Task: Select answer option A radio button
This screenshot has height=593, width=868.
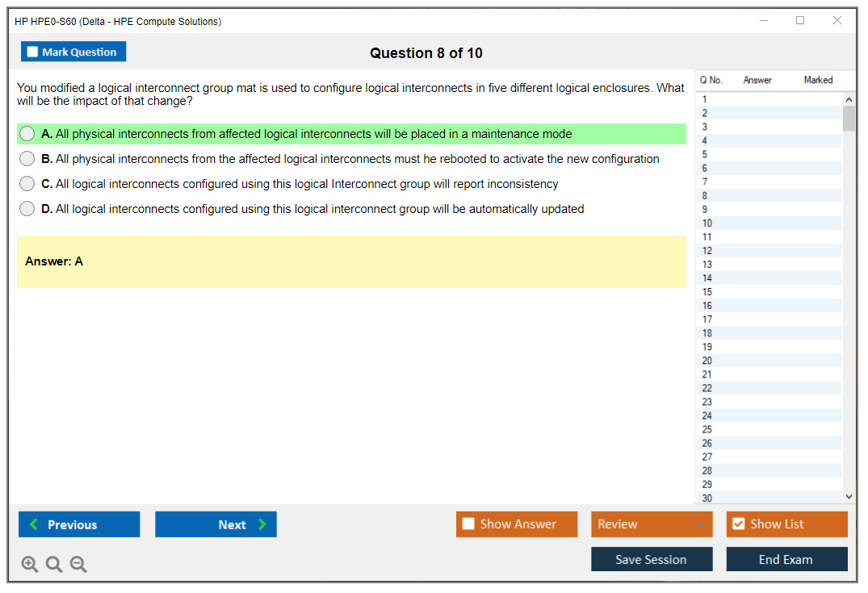Action: (x=27, y=134)
